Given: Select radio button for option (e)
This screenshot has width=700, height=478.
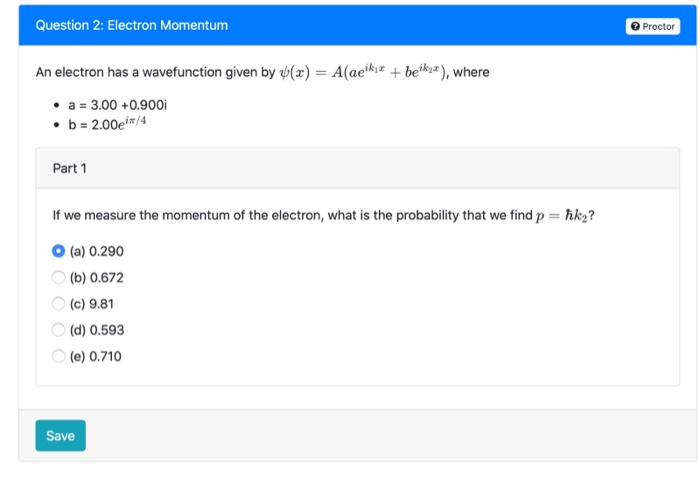Looking at the screenshot, I should tap(59, 355).
